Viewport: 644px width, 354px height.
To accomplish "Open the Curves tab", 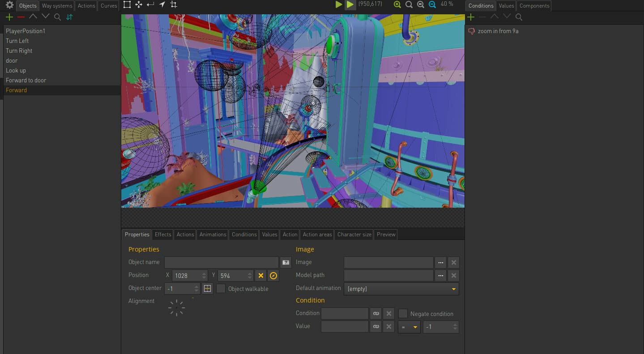I will tap(109, 6).
